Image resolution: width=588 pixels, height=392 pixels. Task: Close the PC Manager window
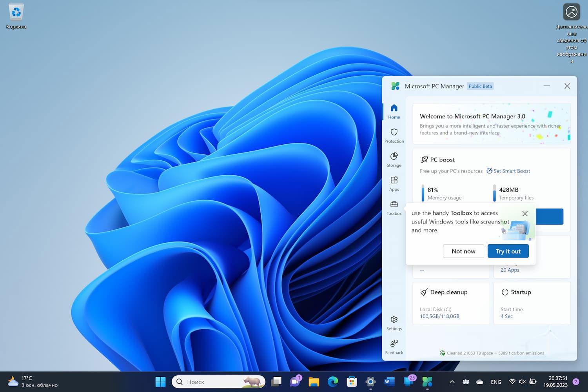pyautogui.click(x=567, y=86)
